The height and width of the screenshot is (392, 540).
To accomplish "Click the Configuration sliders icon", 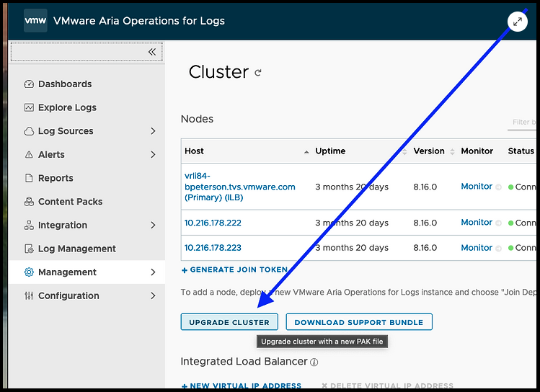I will coord(29,295).
